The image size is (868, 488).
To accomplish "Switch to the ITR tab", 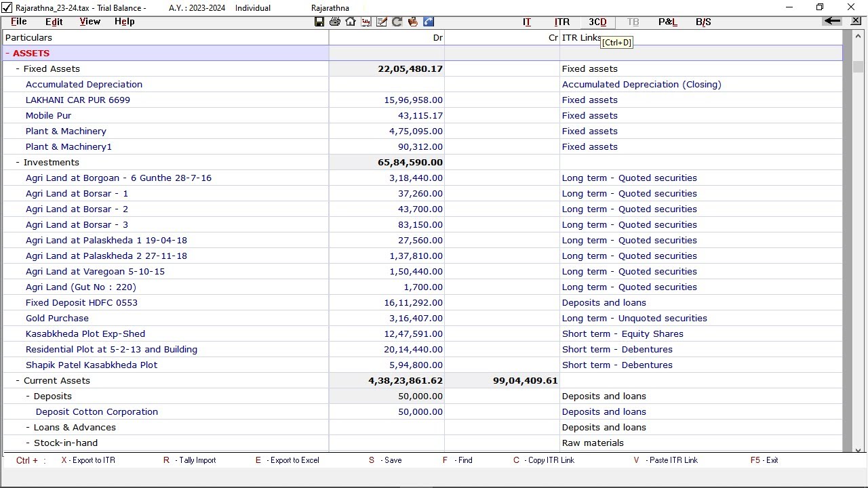I will (x=562, y=22).
